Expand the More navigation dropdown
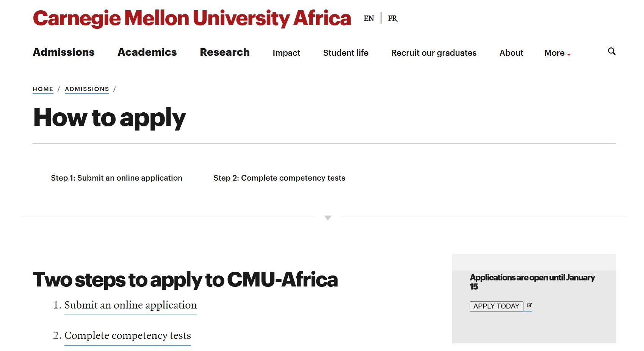644x351 pixels. coord(555,53)
